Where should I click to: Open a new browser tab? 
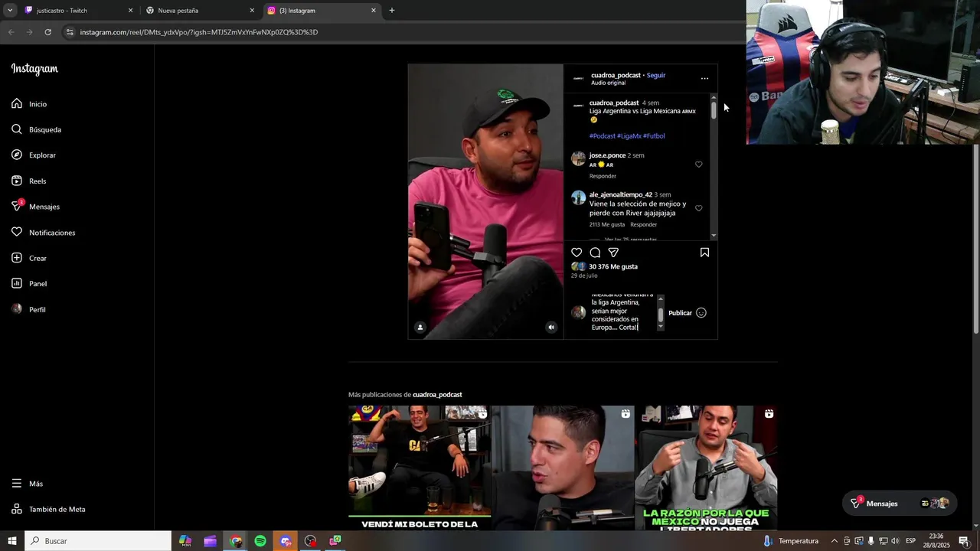click(x=392, y=11)
